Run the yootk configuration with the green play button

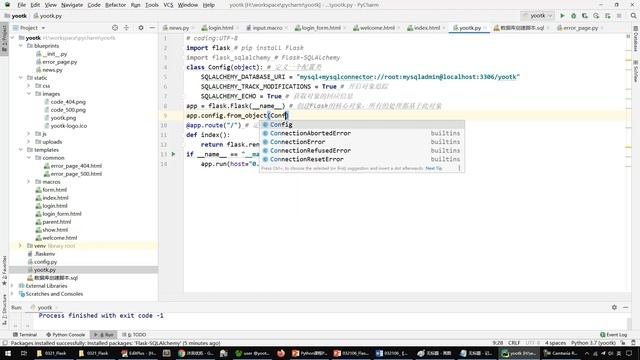(562, 16)
